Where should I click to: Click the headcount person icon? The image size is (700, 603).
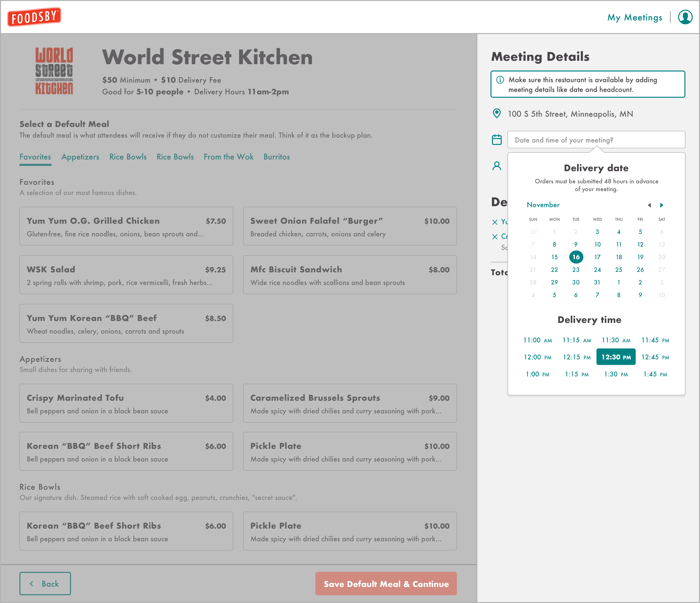coord(497,166)
